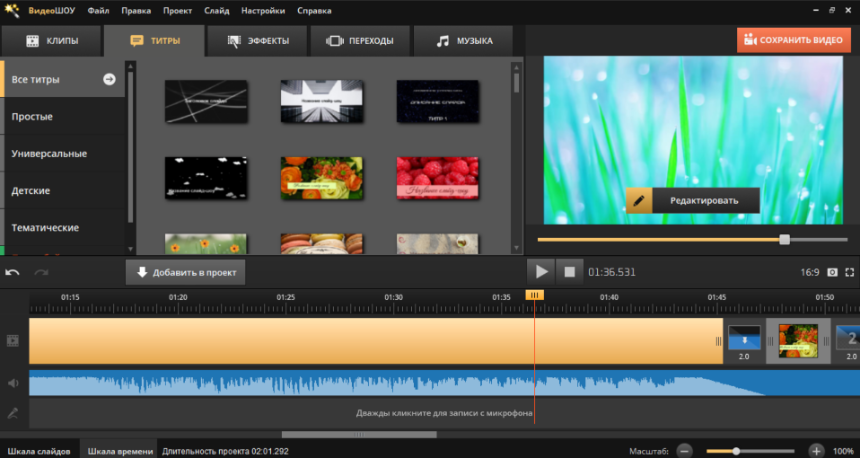Click the playhead marker on timeline ruler
860x458 pixels.
pos(535,295)
